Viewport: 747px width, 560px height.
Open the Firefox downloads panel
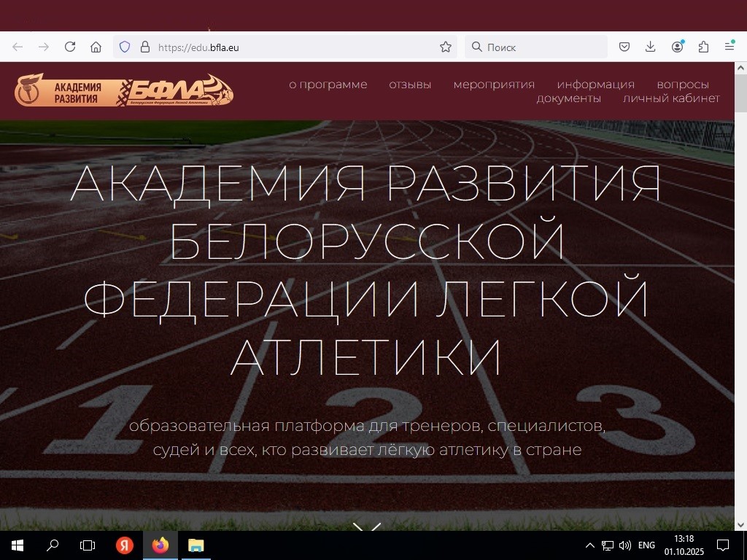pyautogui.click(x=651, y=47)
